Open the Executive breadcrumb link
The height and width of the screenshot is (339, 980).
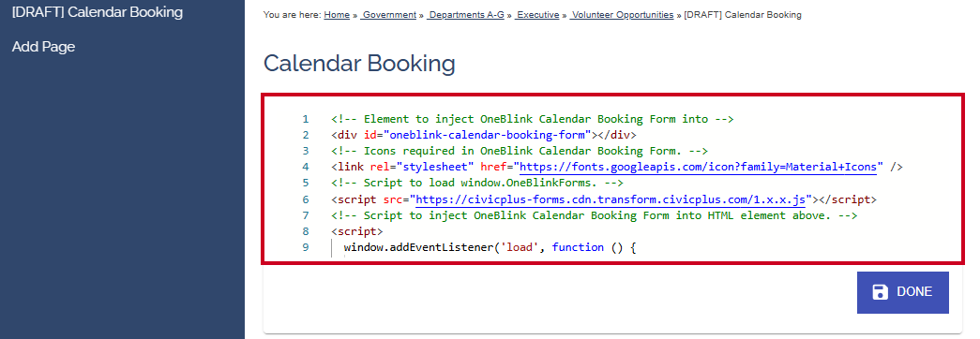tap(536, 14)
